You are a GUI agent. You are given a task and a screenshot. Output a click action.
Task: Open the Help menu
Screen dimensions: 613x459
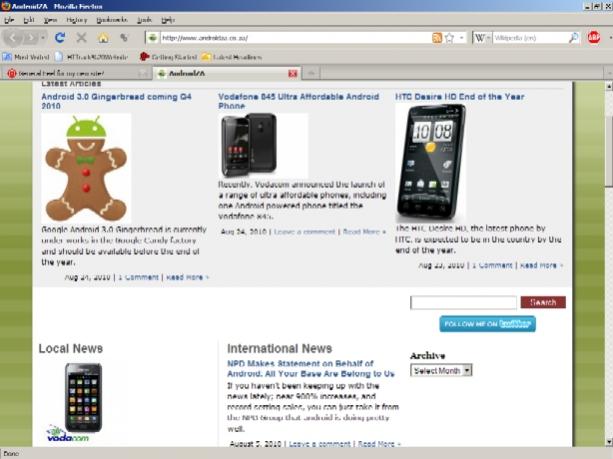pos(168,20)
